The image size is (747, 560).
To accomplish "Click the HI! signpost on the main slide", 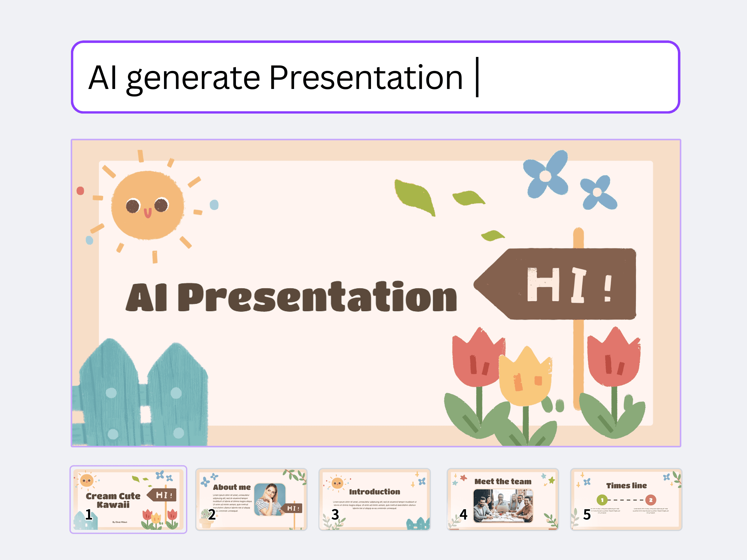I will click(555, 284).
